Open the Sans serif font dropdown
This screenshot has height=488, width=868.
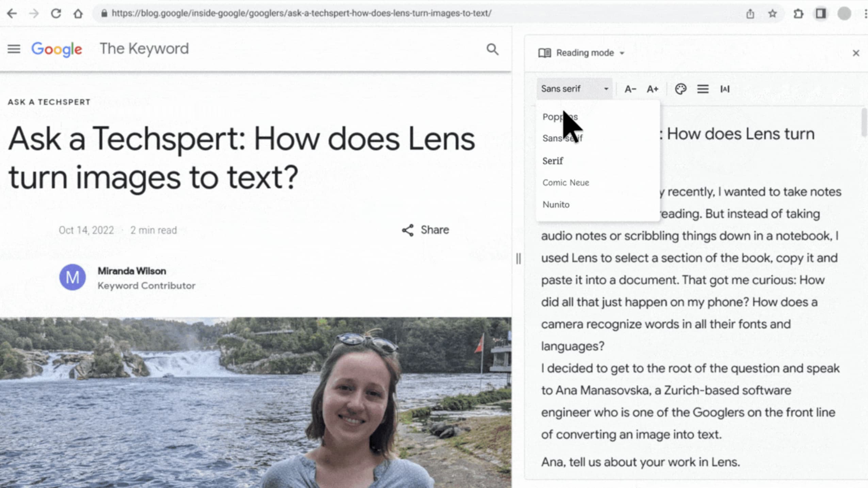click(574, 89)
